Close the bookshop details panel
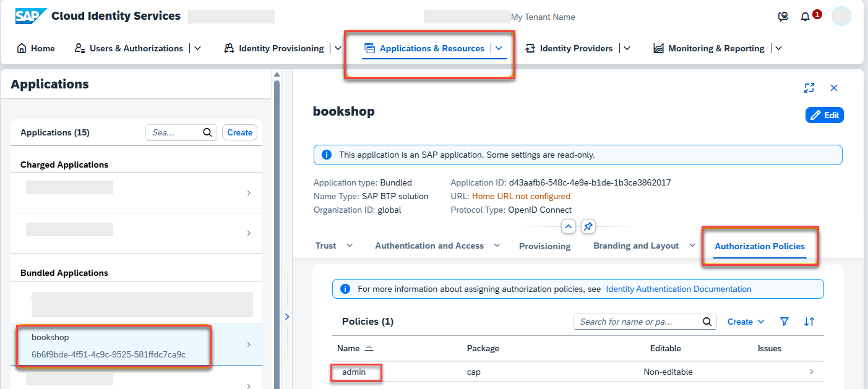The height and width of the screenshot is (389, 868). point(834,88)
